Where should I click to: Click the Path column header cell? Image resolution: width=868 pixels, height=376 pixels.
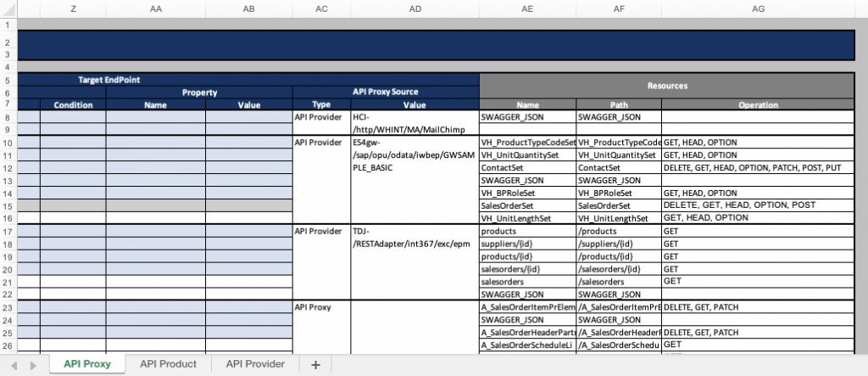point(619,104)
